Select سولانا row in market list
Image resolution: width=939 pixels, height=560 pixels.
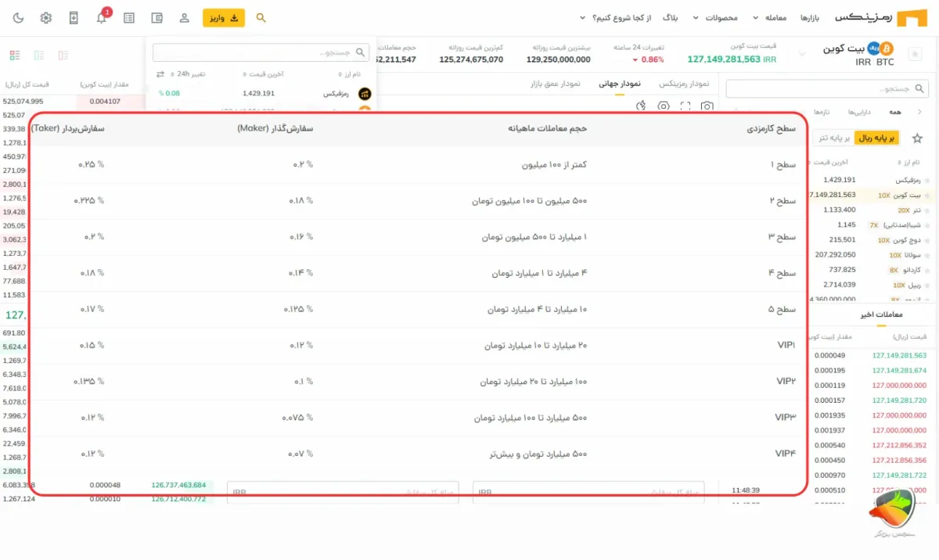click(x=870, y=254)
